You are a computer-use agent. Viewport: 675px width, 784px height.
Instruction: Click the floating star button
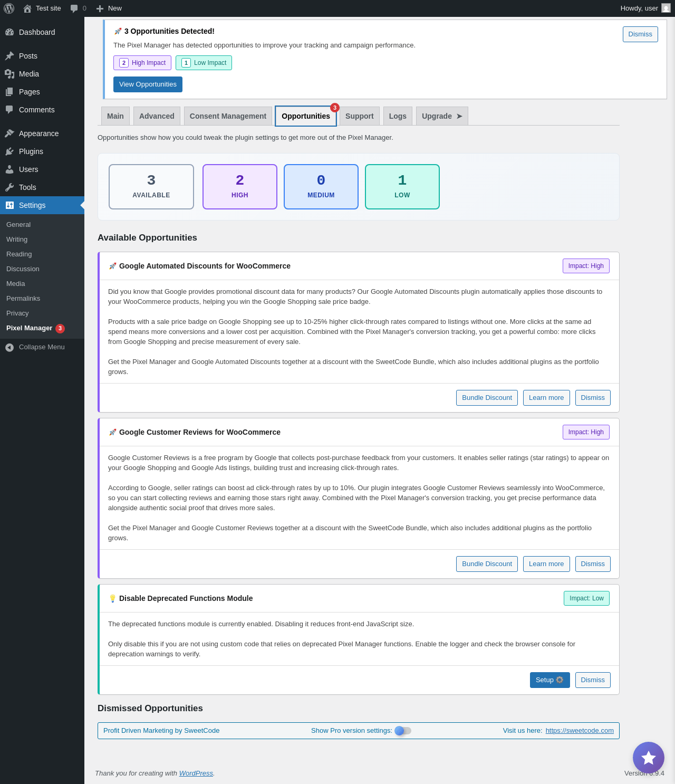(x=649, y=758)
